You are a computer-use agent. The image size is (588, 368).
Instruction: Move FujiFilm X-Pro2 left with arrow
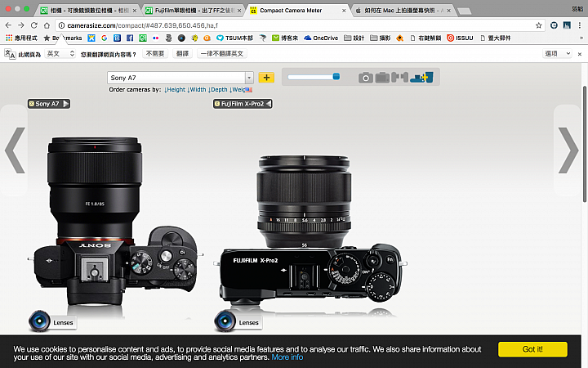(x=269, y=104)
